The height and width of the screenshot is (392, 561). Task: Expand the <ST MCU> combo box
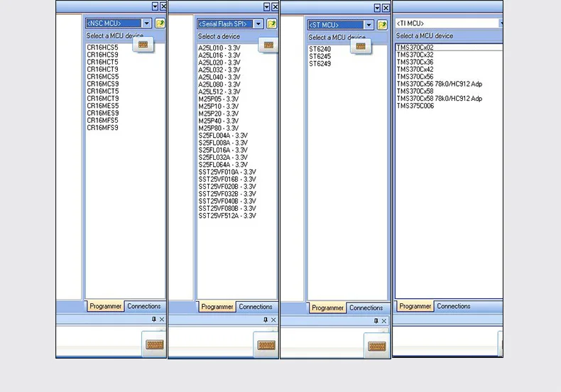369,25
